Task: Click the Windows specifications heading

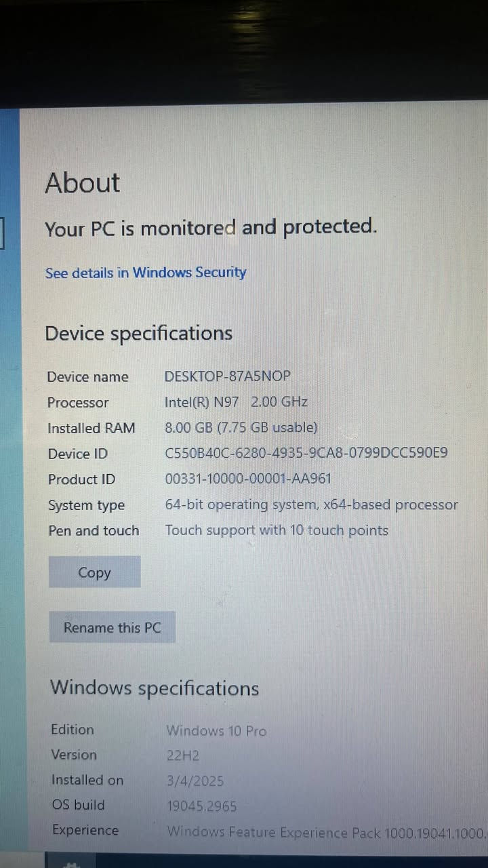Action: pyautogui.click(x=155, y=688)
